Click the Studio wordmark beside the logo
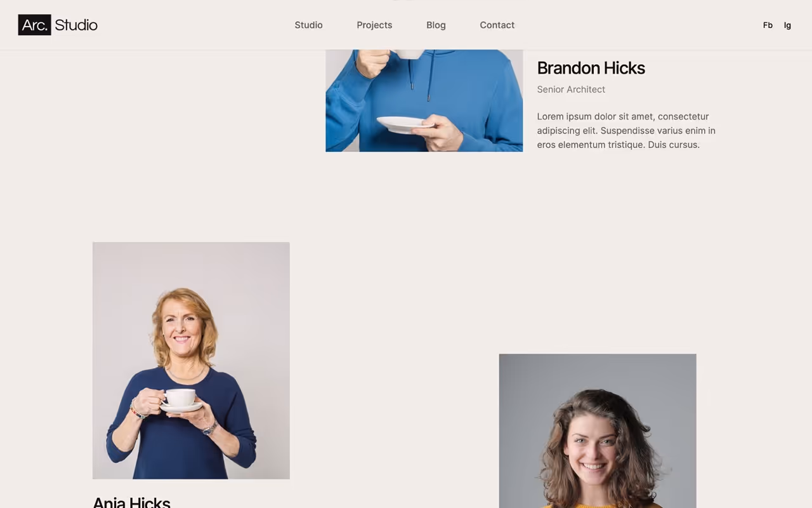 (x=76, y=25)
